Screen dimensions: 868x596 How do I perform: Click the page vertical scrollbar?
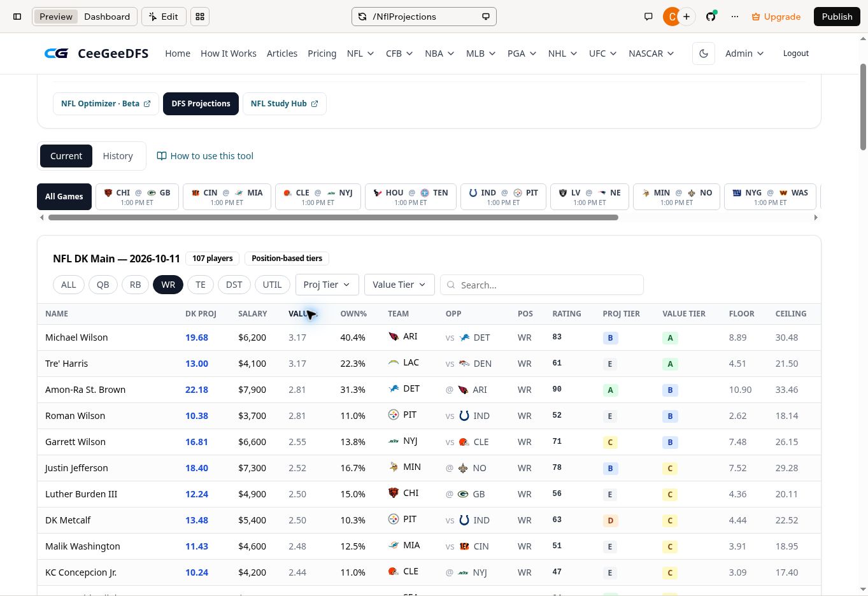[x=864, y=107]
